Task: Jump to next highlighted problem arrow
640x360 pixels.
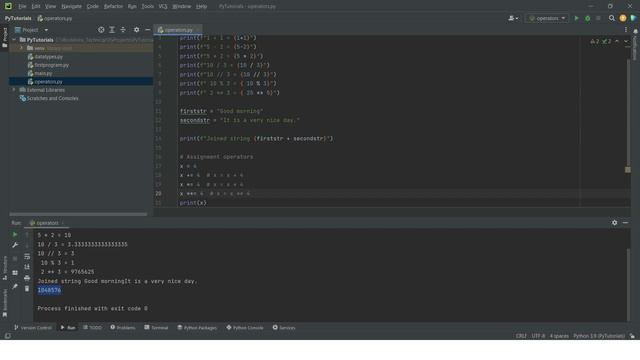Action: click(x=626, y=41)
